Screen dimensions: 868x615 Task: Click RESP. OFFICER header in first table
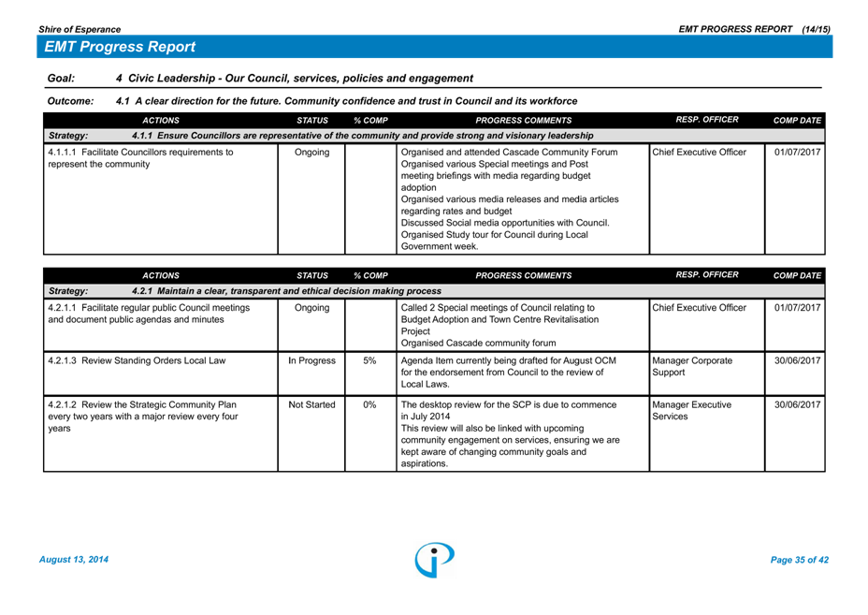pyautogui.click(x=707, y=120)
